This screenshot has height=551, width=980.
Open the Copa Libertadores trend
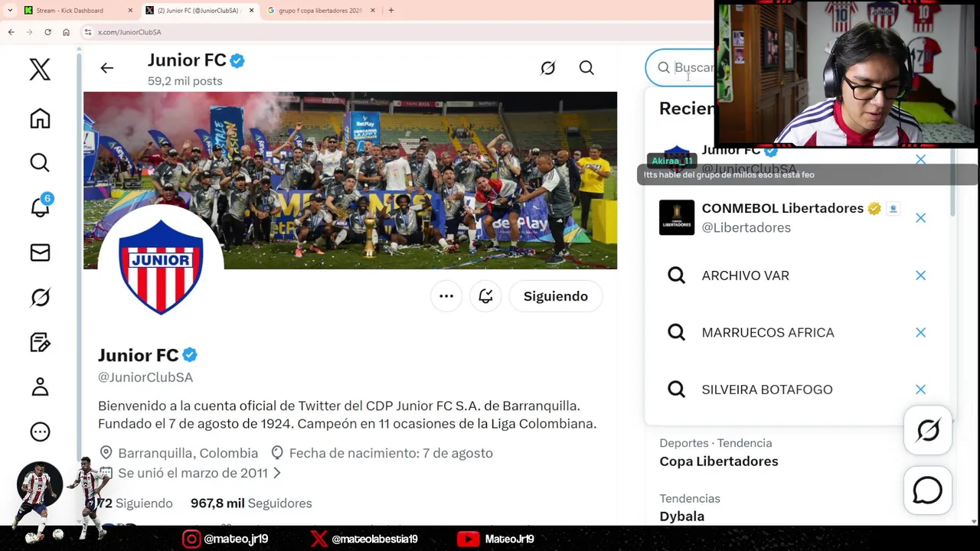pyautogui.click(x=719, y=461)
